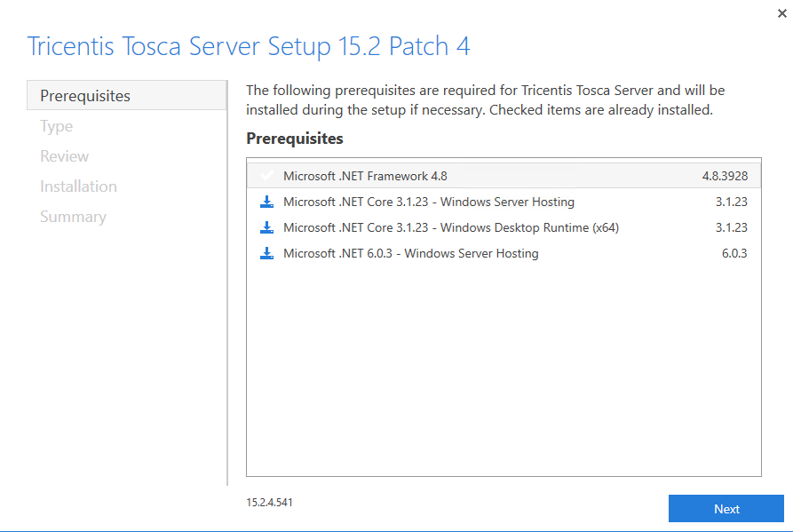This screenshot has height=532, width=793.
Task: Click the 15.2.4.541 build number label
Action: [270, 503]
